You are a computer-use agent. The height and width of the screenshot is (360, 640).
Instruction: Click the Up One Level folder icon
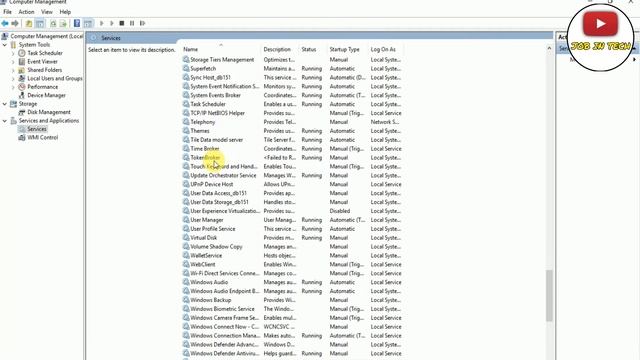(29, 23)
